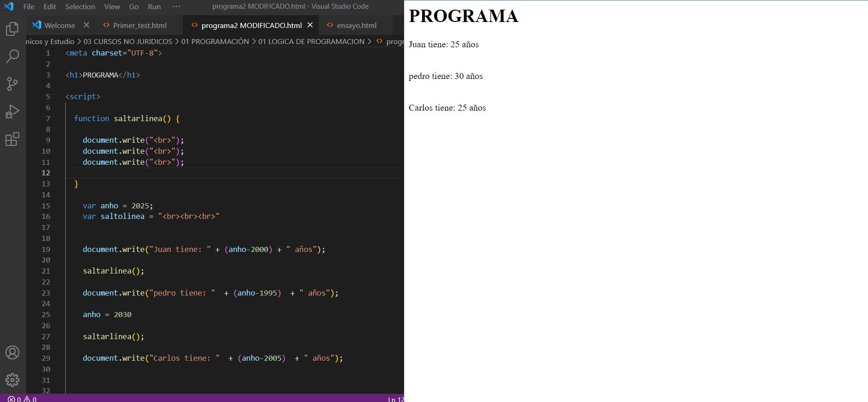
Task: Click the HTML file icon on the Primer_test.html tab
Action: (x=106, y=25)
